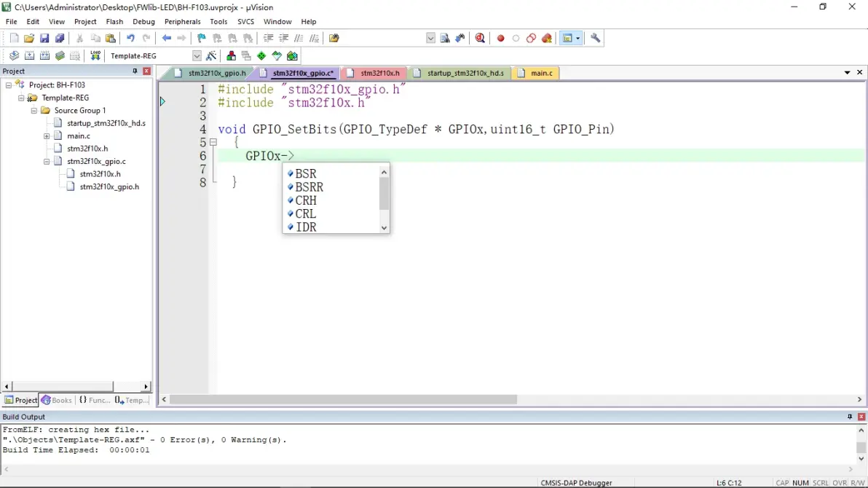The width and height of the screenshot is (868, 488).
Task: Pin the Build Output panel
Action: point(850,417)
